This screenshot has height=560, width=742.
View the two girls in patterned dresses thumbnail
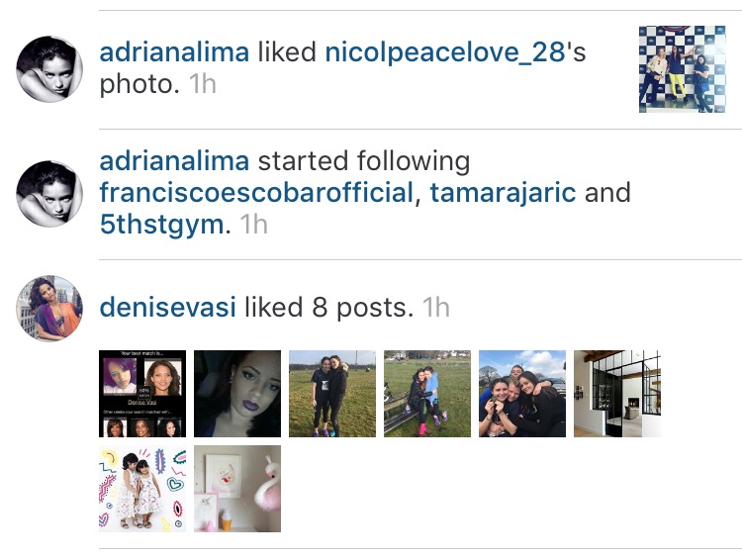pos(142,489)
